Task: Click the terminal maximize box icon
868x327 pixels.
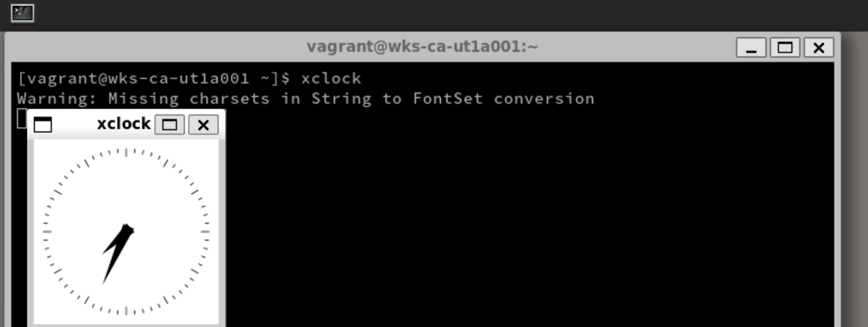Action: tap(784, 48)
